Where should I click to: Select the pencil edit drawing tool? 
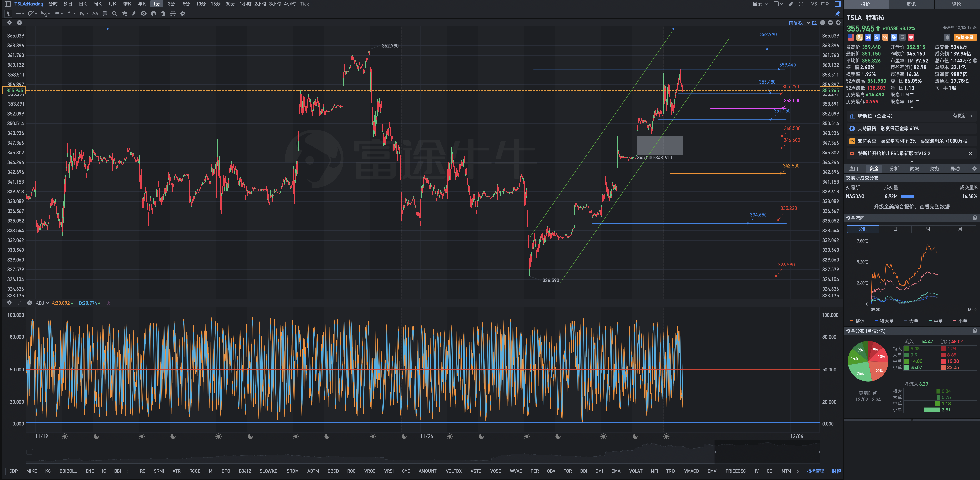[x=134, y=14]
